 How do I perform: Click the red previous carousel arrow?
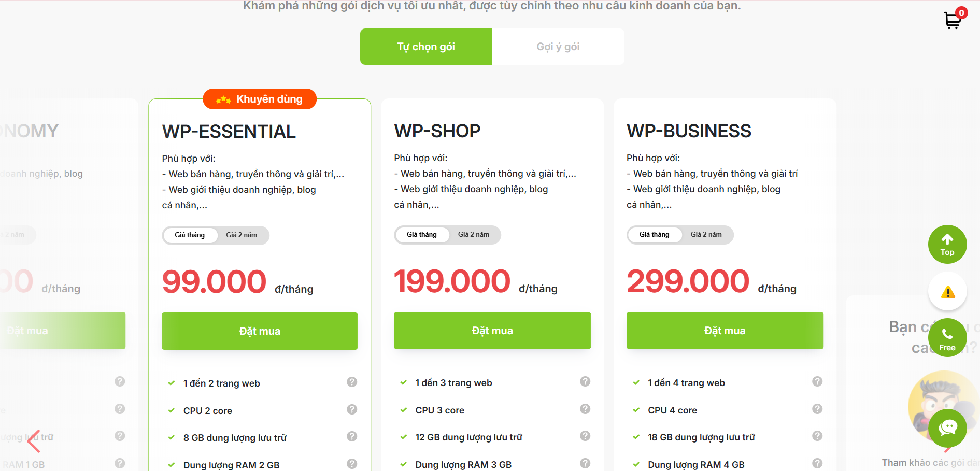coord(34,441)
